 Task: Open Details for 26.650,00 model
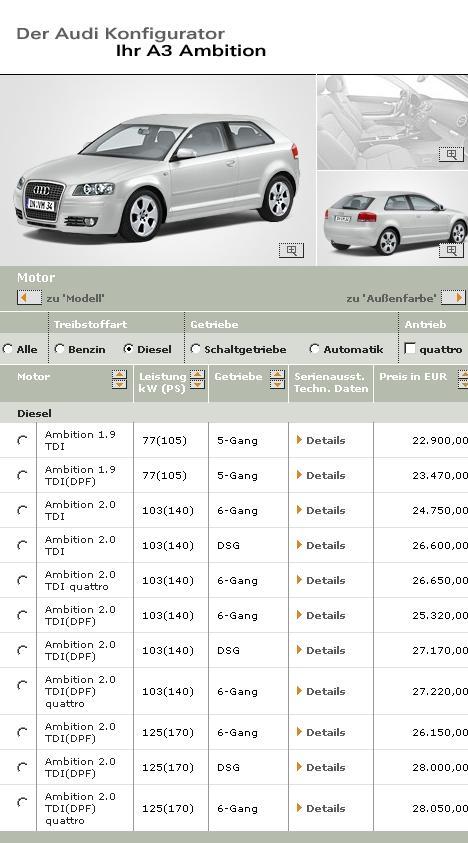point(321,580)
